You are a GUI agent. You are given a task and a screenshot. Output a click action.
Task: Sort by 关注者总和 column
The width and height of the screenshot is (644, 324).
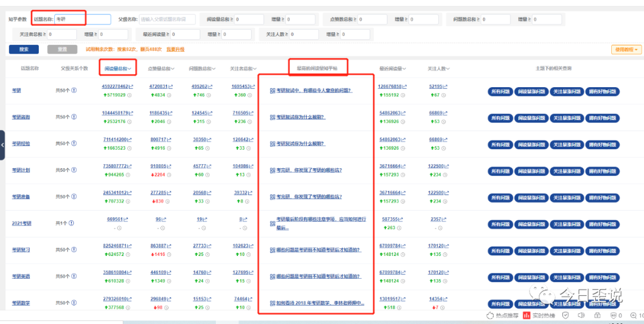point(243,69)
